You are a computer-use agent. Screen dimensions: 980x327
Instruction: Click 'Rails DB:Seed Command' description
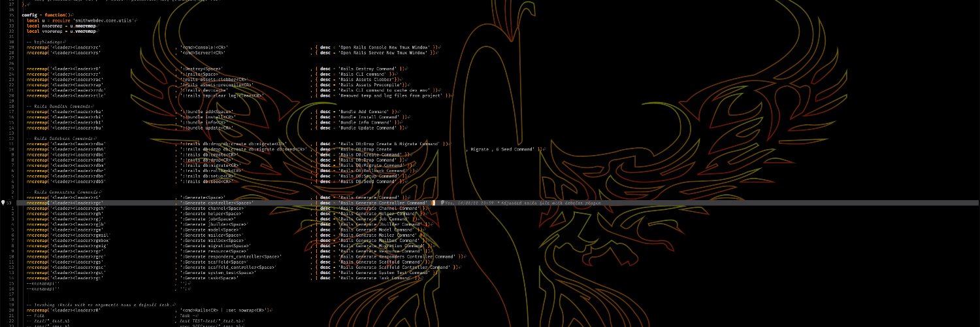369,181
